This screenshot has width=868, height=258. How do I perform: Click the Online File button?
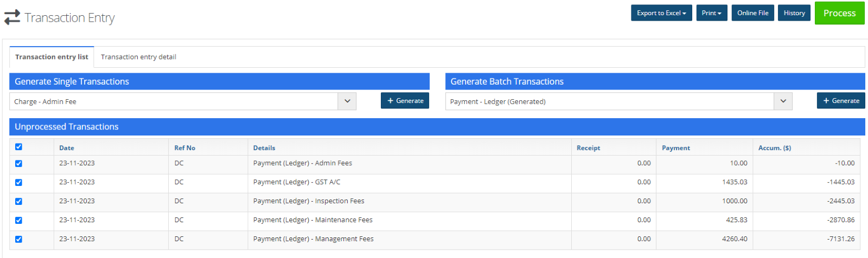pos(753,13)
